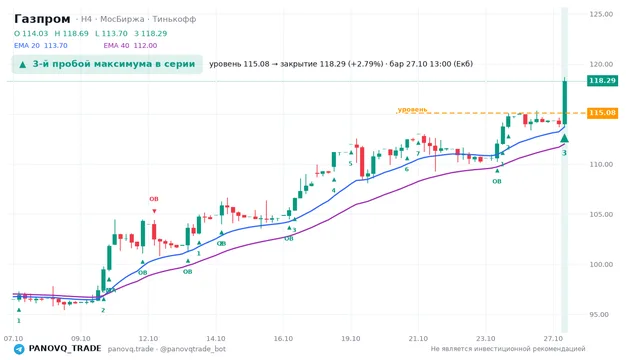Click the 100.00 price axis label
The height and width of the screenshot is (360, 640).
point(601,264)
